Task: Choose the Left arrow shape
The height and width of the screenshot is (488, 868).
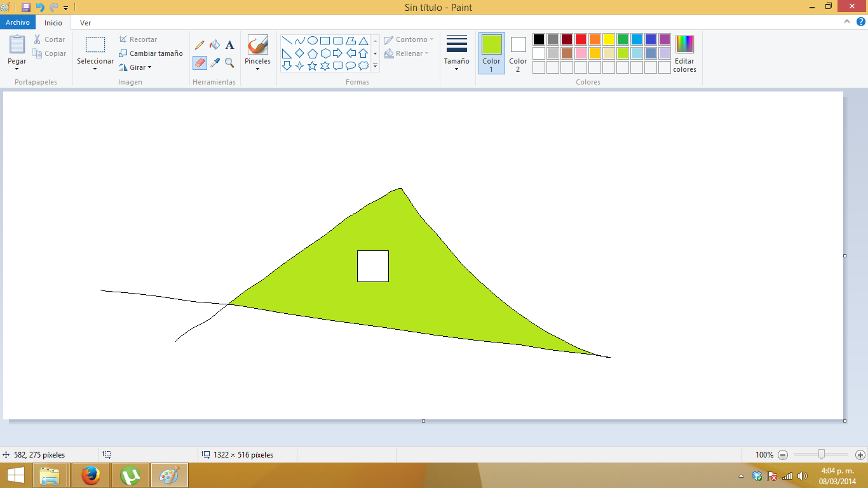Action: pos(351,53)
